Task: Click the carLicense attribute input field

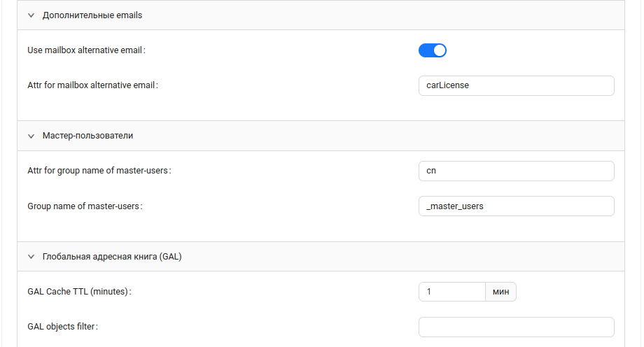Action: pos(516,85)
